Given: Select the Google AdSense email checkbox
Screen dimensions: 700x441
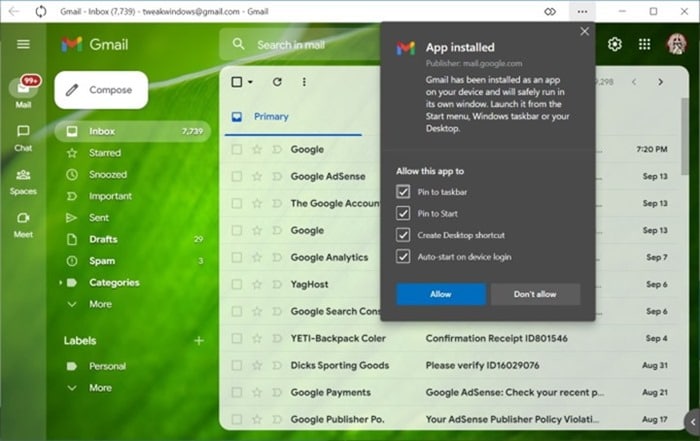Looking at the screenshot, I should click(x=237, y=176).
